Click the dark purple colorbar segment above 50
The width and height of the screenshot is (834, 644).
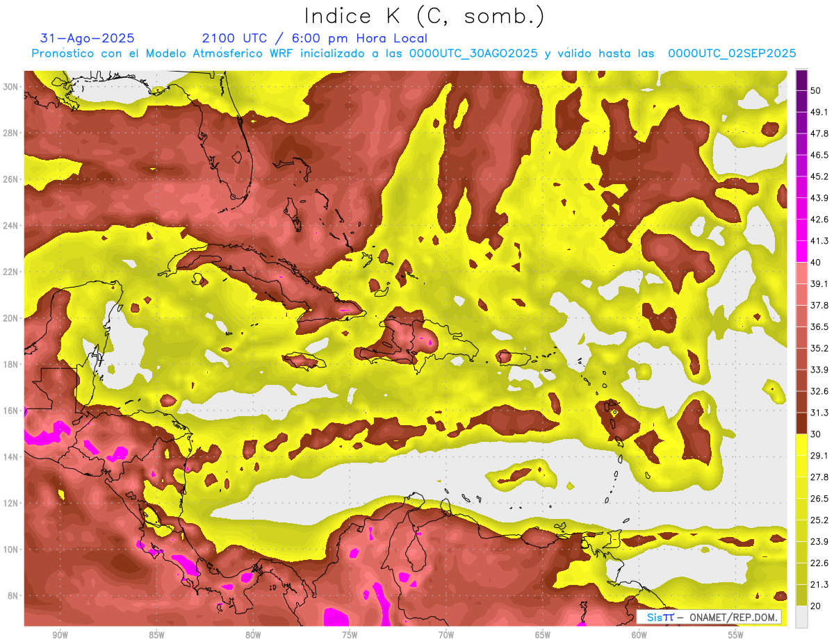801,81
